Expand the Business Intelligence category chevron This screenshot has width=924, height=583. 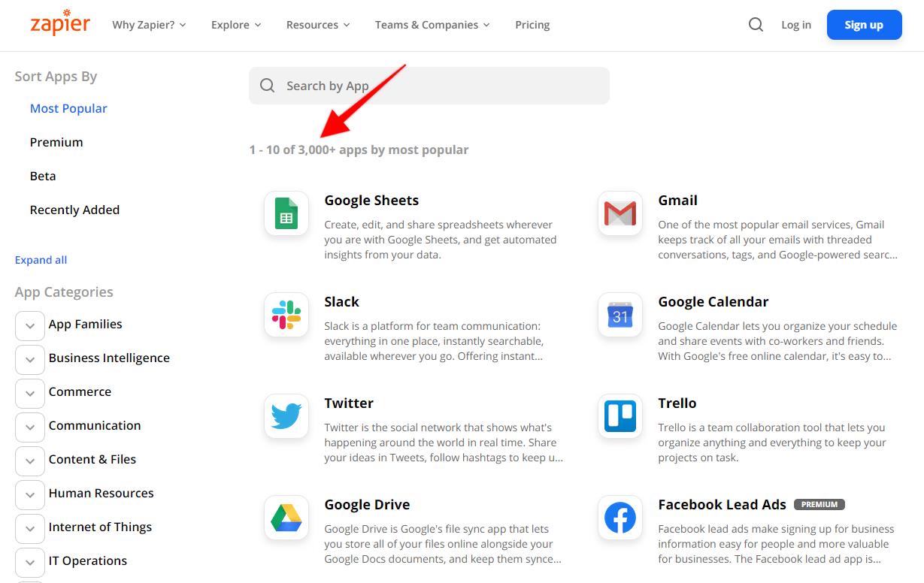point(30,360)
